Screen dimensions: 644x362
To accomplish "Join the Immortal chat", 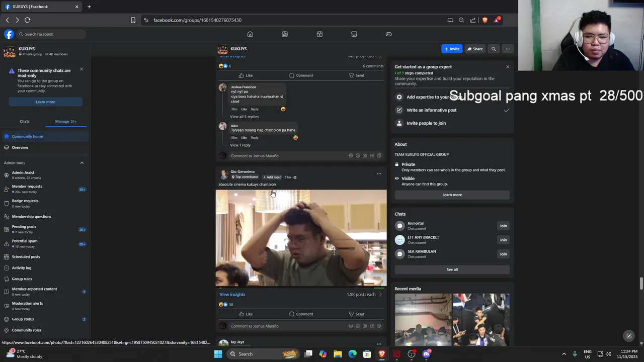I will coord(503,226).
